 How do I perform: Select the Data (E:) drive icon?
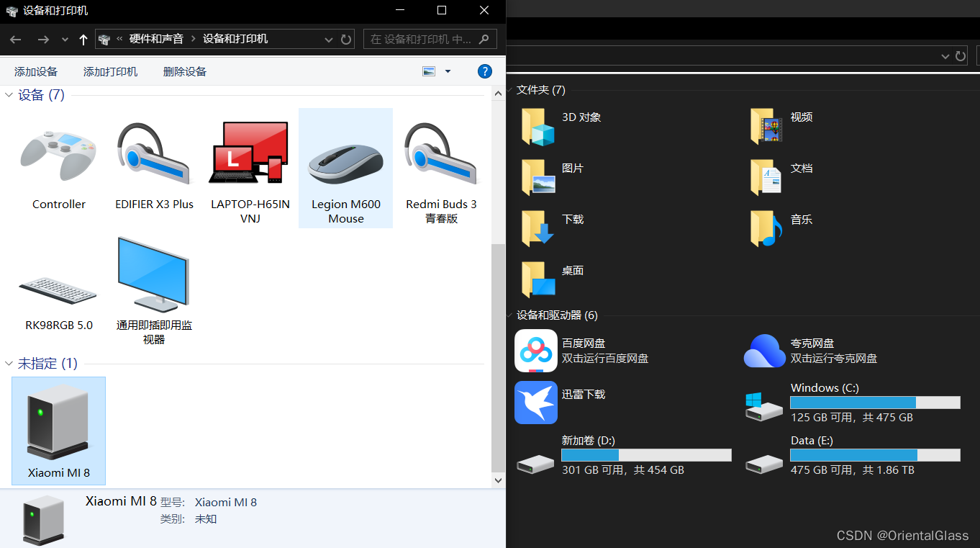(764, 464)
